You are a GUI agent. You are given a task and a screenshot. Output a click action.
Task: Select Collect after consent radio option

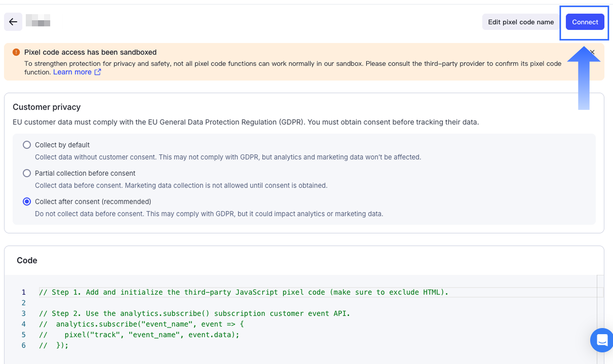pyautogui.click(x=27, y=201)
